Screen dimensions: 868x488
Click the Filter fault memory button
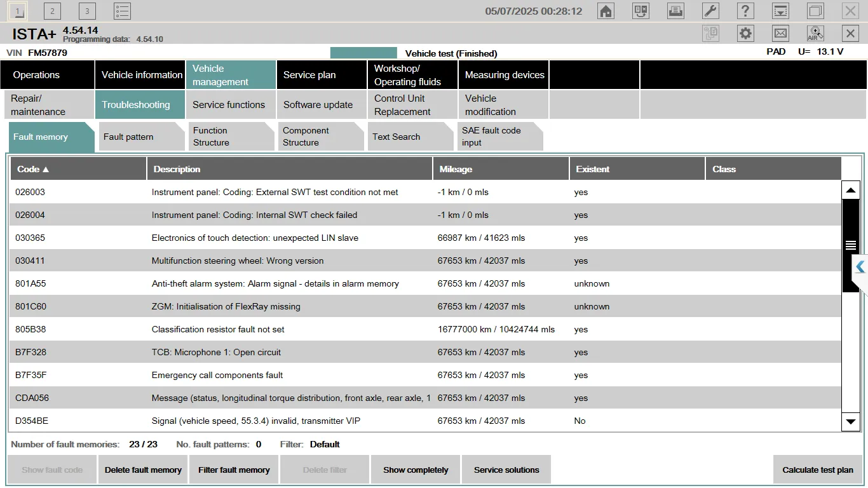(234, 470)
